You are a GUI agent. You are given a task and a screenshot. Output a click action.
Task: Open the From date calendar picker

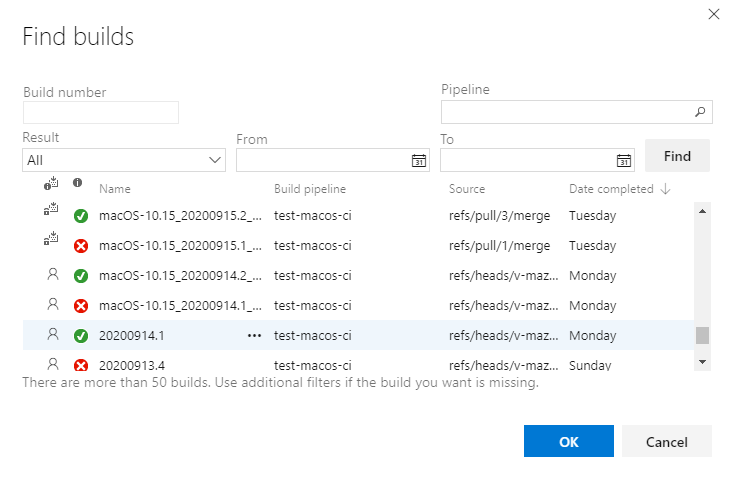pyautogui.click(x=419, y=160)
